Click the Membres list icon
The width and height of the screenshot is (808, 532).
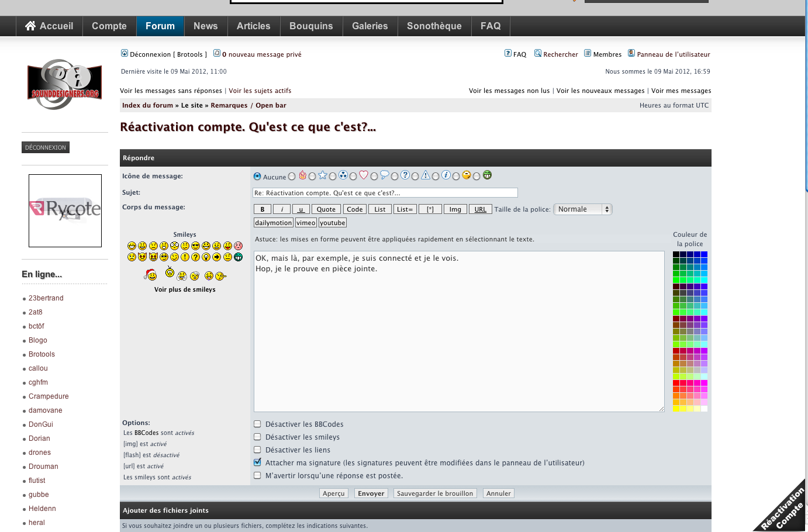(588, 54)
